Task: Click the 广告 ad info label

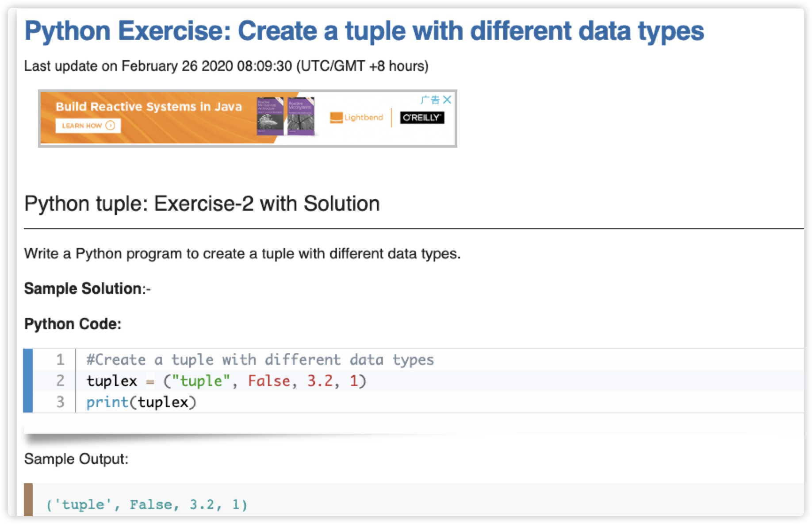Action: 430,100
